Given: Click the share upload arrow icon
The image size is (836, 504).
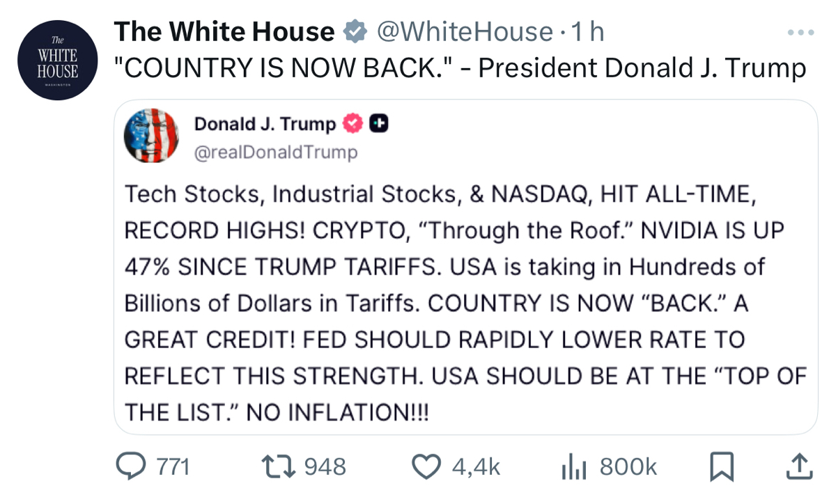Looking at the screenshot, I should click(x=798, y=466).
